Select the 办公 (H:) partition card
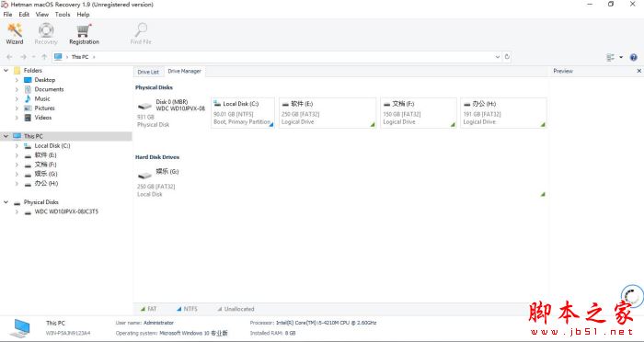 (503, 113)
